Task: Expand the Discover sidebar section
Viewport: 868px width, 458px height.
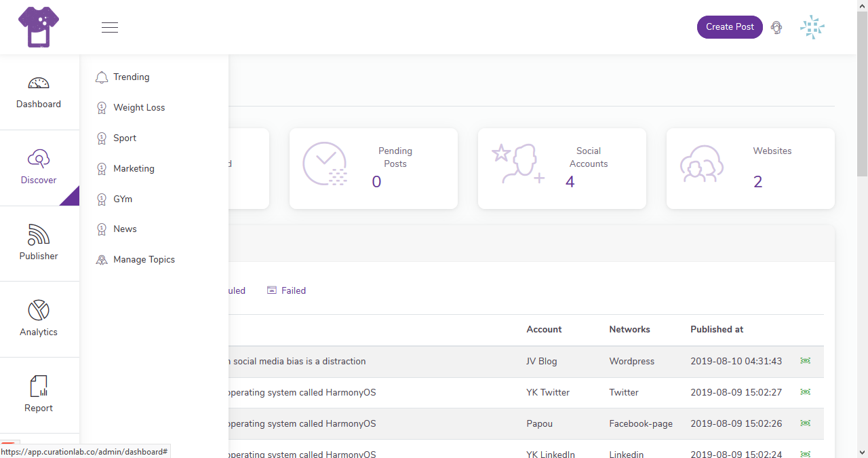Action: [39, 168]
